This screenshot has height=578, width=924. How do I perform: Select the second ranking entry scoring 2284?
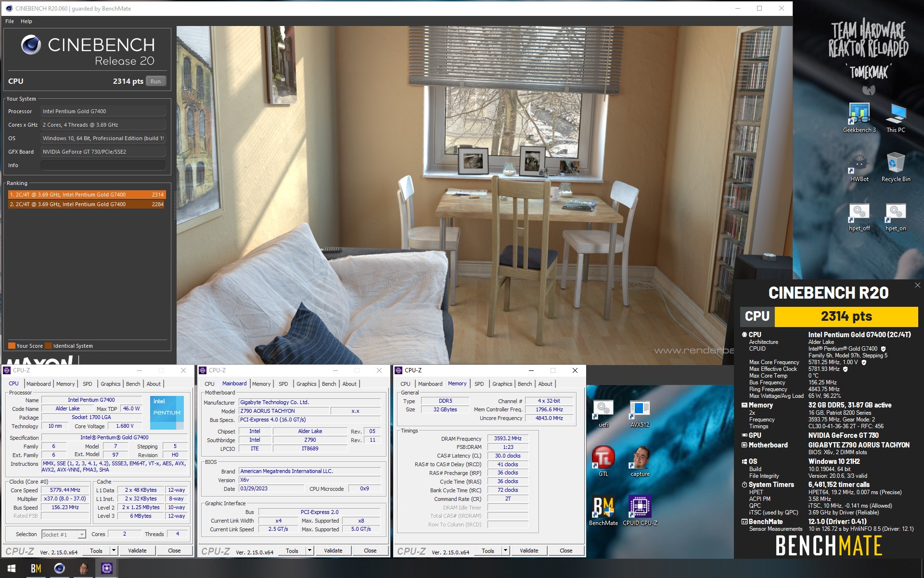[87, 204]
